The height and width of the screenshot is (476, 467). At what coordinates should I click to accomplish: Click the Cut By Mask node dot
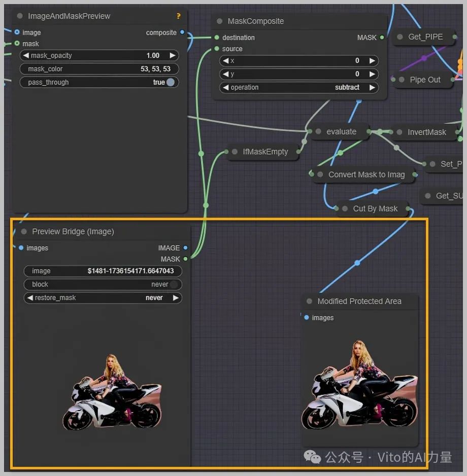[x=345, y=209]
